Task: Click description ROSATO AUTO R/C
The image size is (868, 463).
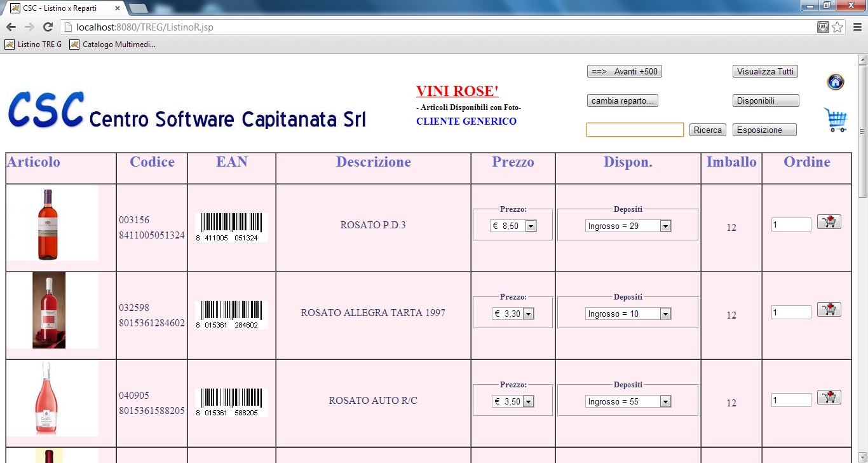Action: (x=373, y=401)
